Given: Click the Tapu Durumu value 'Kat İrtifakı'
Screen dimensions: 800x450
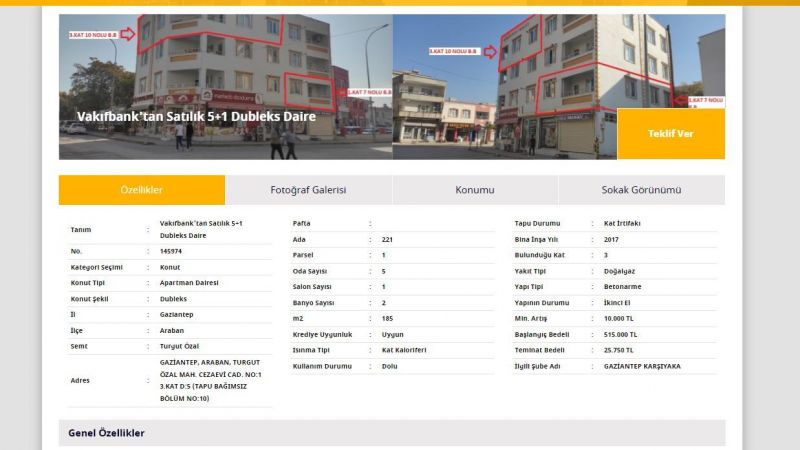Looking at the screenshot, I should click(622, 223).
